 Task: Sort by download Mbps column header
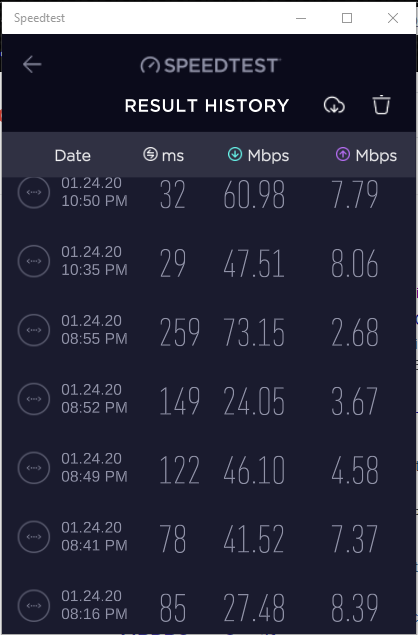tap(258, 155)
